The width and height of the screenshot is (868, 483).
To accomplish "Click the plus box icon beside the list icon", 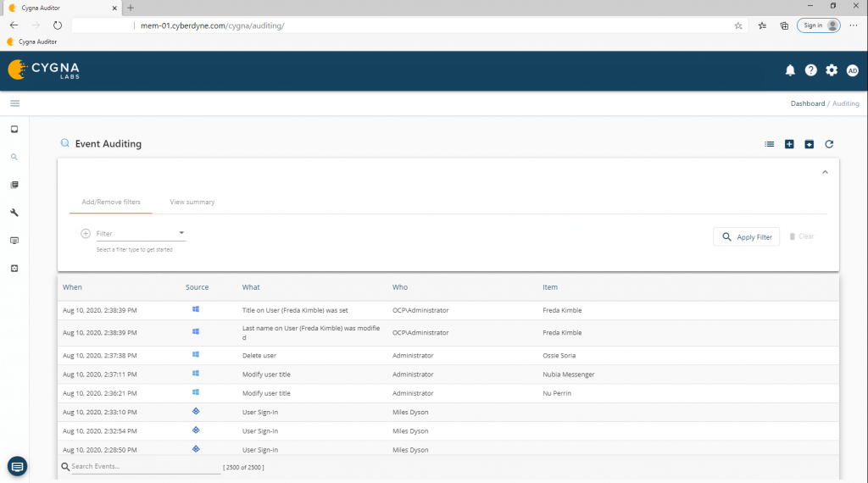I will coord(789,144).
